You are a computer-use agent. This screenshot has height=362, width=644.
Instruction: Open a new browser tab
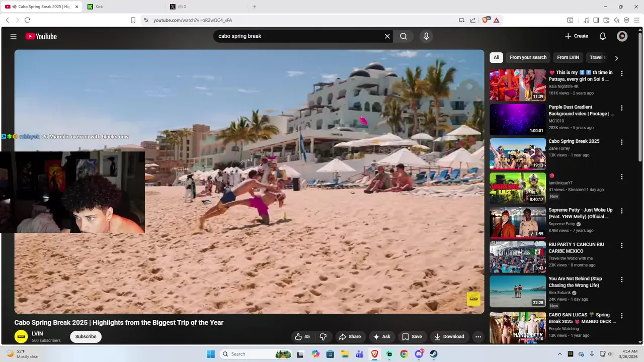point(254,7)
